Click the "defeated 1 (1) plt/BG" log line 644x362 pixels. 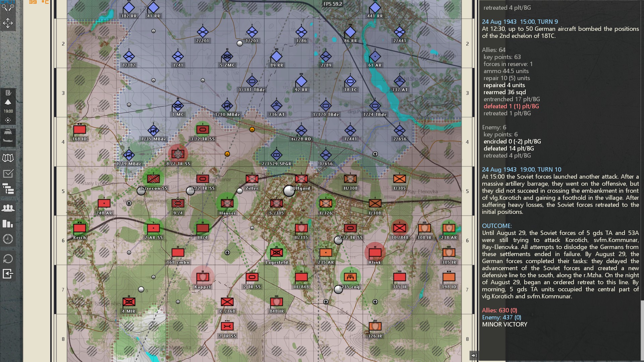pos(511,106)
